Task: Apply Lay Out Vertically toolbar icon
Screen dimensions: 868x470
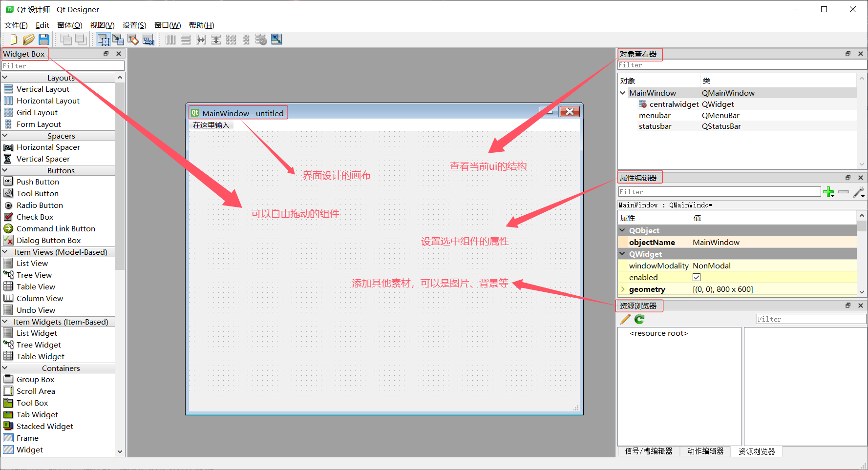Action: point(186,40)
